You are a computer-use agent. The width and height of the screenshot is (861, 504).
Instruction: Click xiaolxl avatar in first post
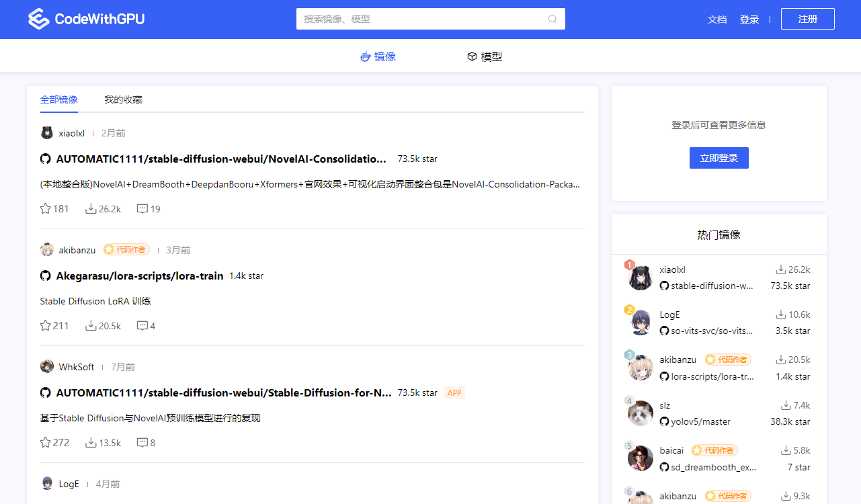click(47, 132)
